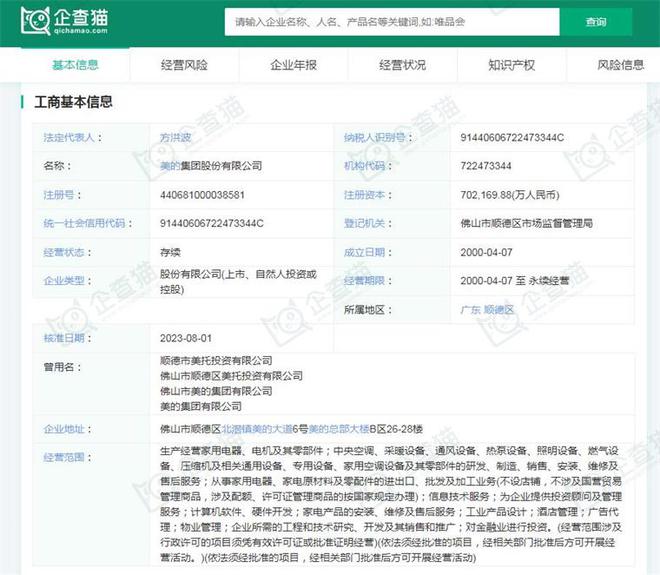Viewport: 660px width, 575px height.
Task: Click the 注册资本 label
Action: pyautogui.click(x=365, y=195)
